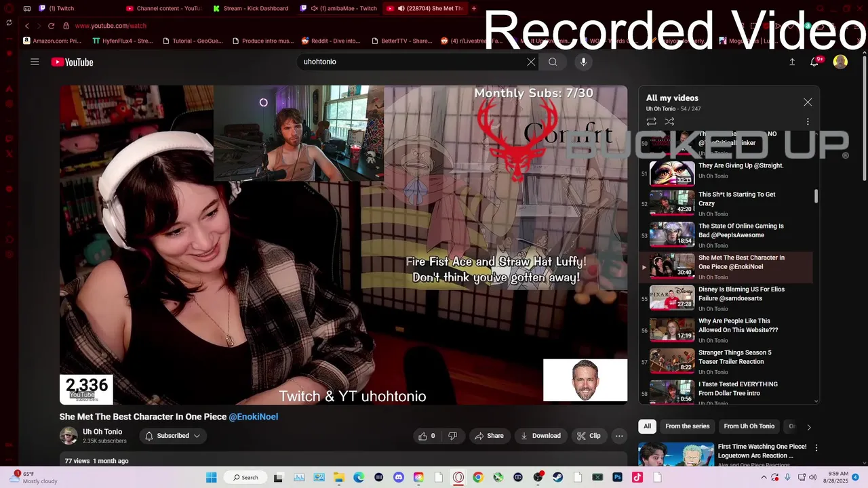Screen dimensions: 868x488
Task: Open File Explorer from the taskbar
Action: (x=339, y=477)
